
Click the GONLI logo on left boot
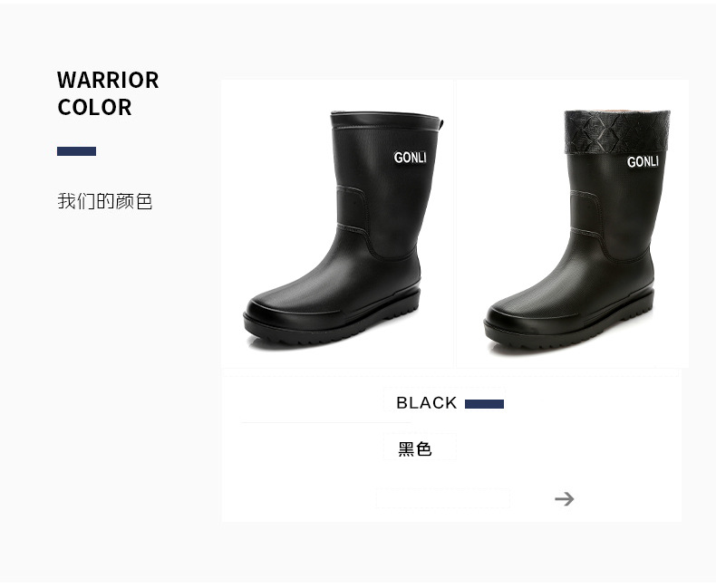410,158
